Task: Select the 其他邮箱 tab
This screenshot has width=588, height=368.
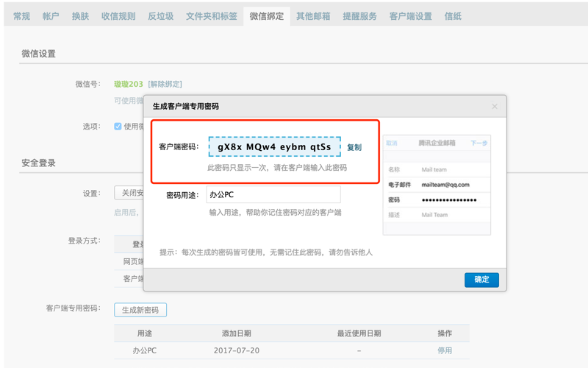Action: [x=313, y=16]
